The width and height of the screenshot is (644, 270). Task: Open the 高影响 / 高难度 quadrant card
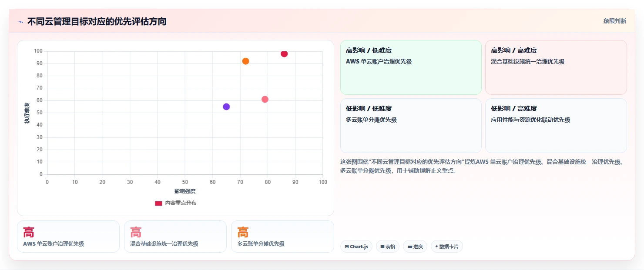pyautogui.click(x=556, y=67)
